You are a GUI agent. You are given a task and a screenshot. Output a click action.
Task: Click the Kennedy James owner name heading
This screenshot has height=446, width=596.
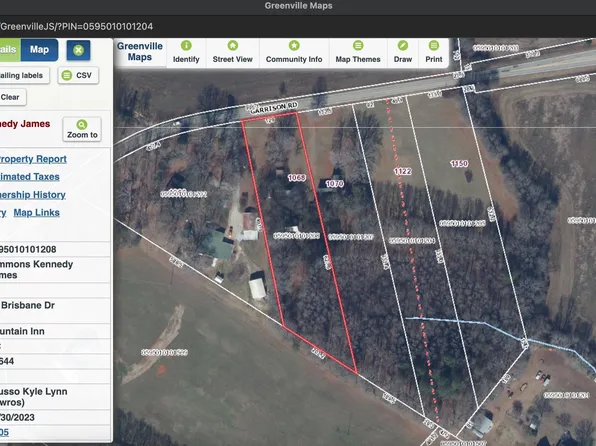(x=25, y=124)
